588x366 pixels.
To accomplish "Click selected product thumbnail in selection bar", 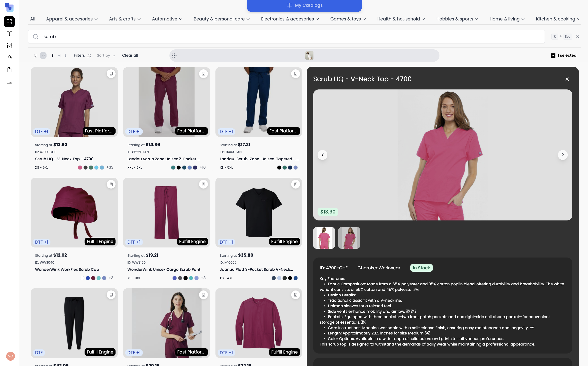I will click(309, 55).
